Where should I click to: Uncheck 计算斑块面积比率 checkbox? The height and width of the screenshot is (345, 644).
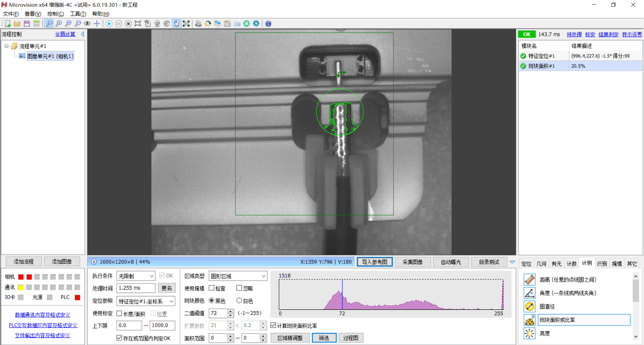tap(273, 325)
